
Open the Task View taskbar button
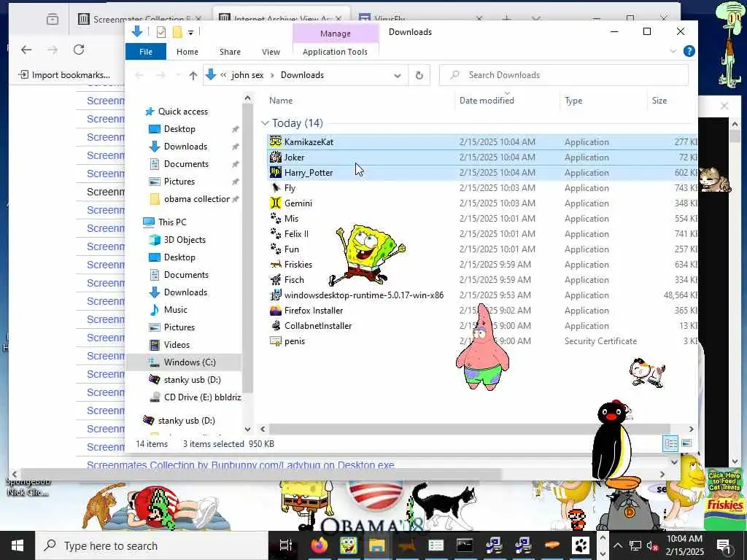click(286, 545)
